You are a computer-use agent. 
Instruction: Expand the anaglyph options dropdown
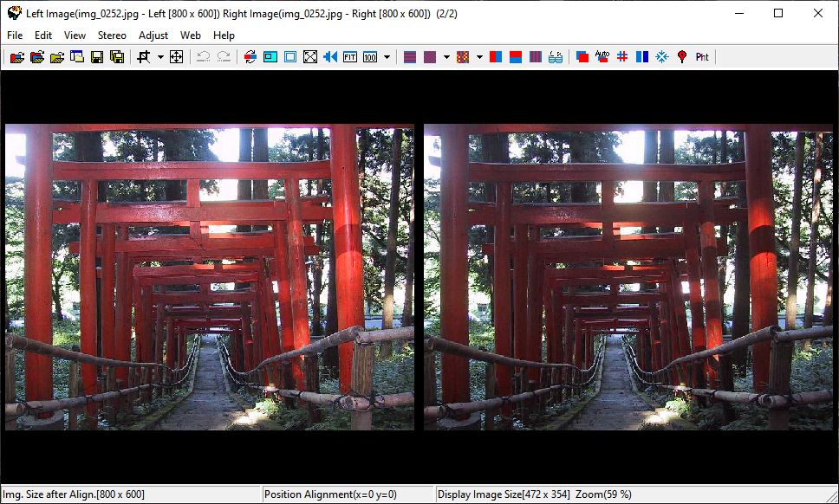pyautogui.click(x=446, y=57)
